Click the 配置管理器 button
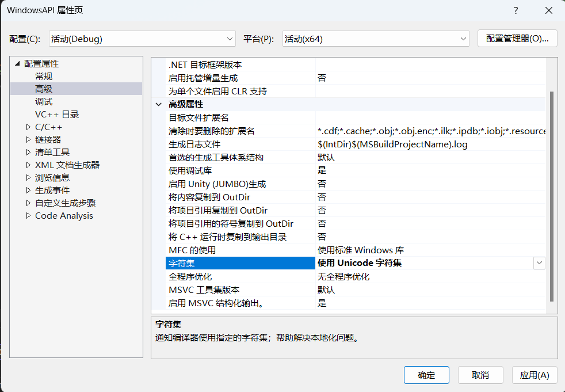Viewport: 565px width, 392px height. (517, 39)
